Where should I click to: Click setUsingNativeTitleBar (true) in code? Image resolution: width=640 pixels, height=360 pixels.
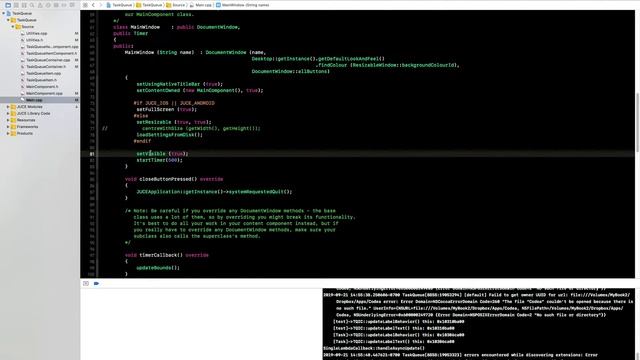180,84
